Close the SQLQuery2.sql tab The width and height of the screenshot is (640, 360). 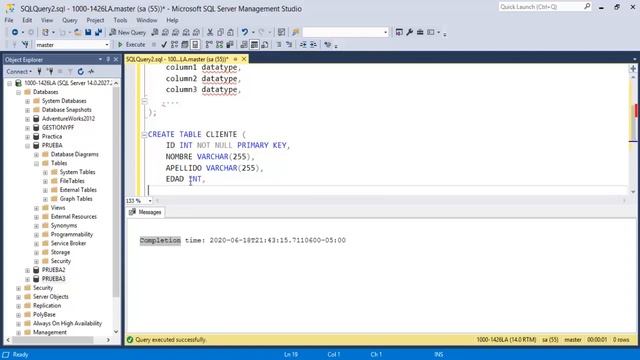(244, 59)
